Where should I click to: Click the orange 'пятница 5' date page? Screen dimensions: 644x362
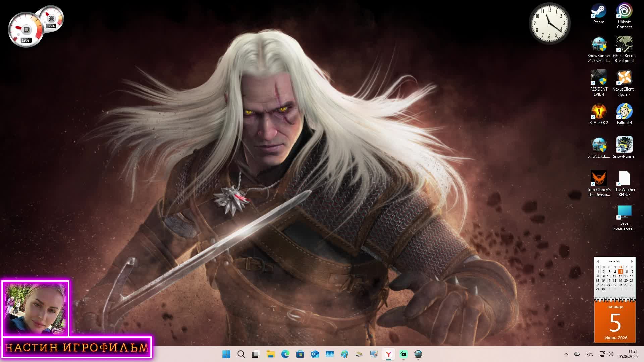[x=615, y=322]
